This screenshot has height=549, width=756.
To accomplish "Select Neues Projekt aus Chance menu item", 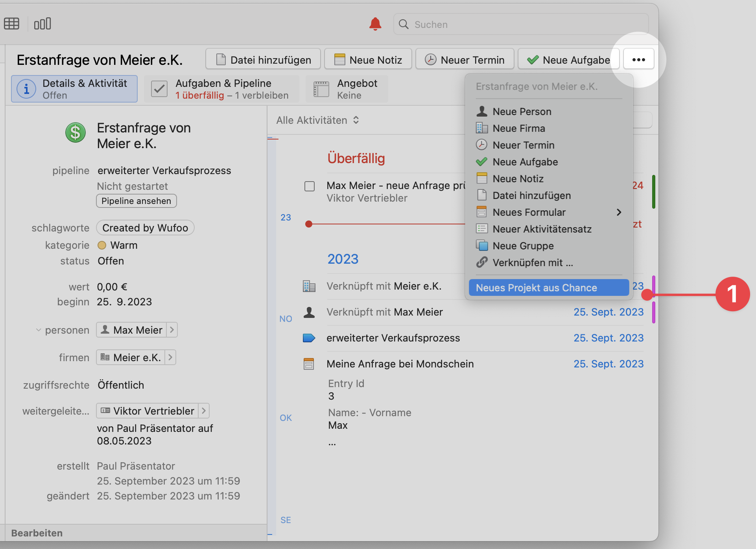I will click(548, 288).
